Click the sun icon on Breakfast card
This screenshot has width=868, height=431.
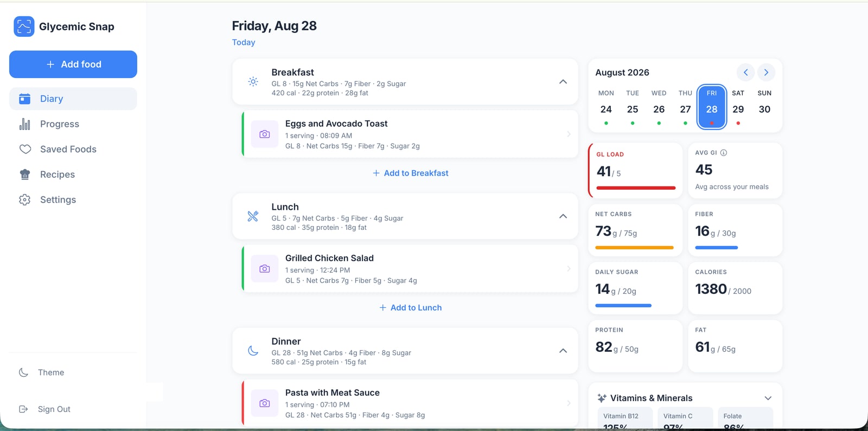[x=253, y=82]
